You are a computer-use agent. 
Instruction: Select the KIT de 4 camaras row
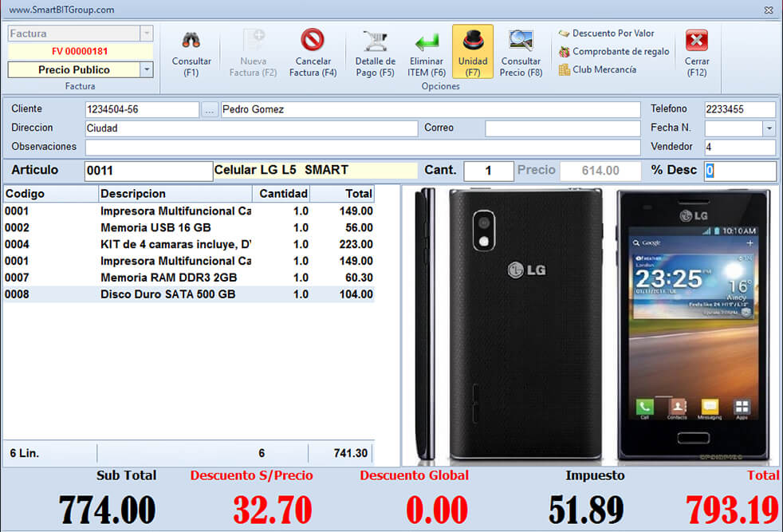(x=189, y=244)
